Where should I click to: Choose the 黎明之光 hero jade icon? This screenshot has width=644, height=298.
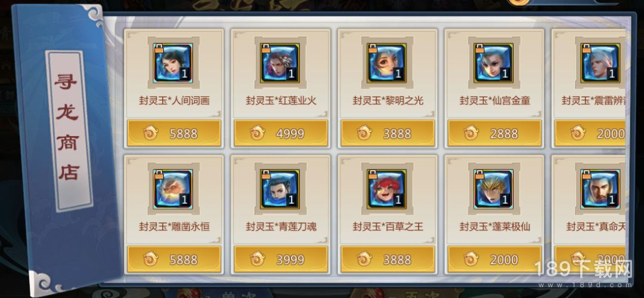tap(386, 63)
